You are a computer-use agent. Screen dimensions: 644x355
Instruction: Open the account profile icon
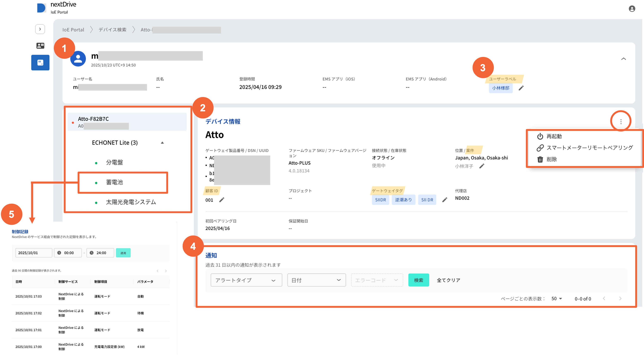click(632, 9)
